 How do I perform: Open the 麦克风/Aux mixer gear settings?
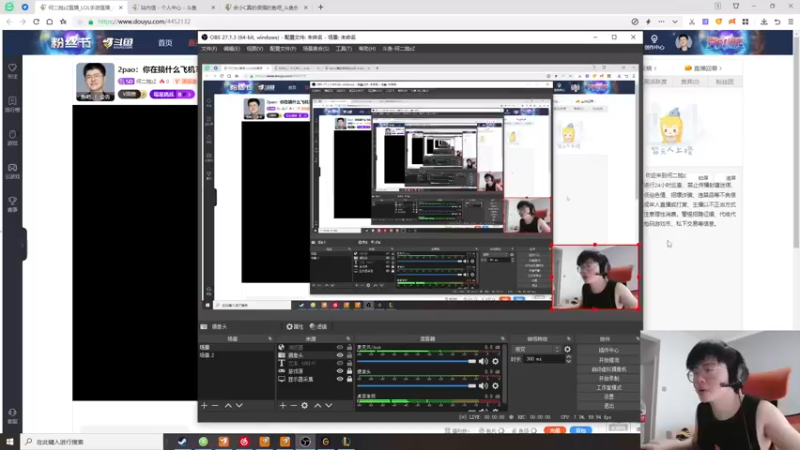click(495, 361)
